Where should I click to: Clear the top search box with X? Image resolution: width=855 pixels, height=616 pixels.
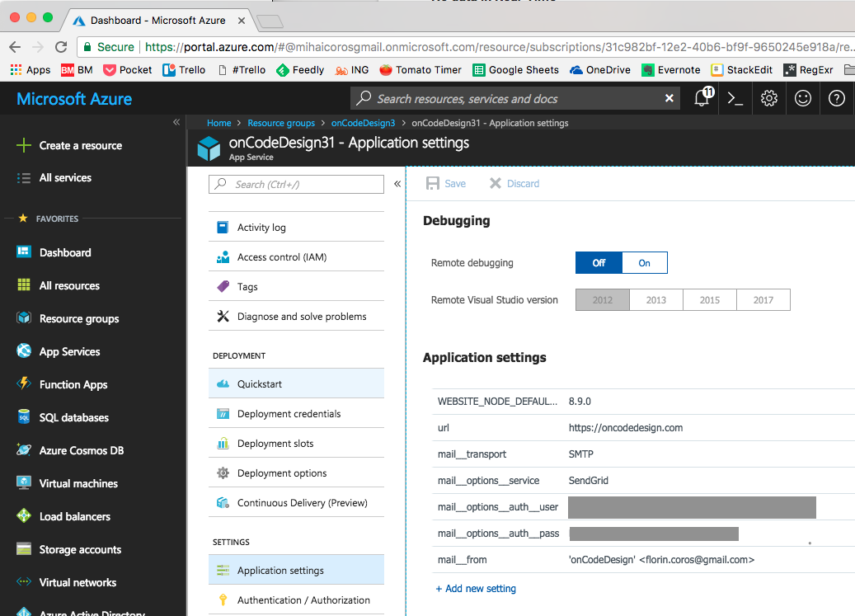[669, 98]
